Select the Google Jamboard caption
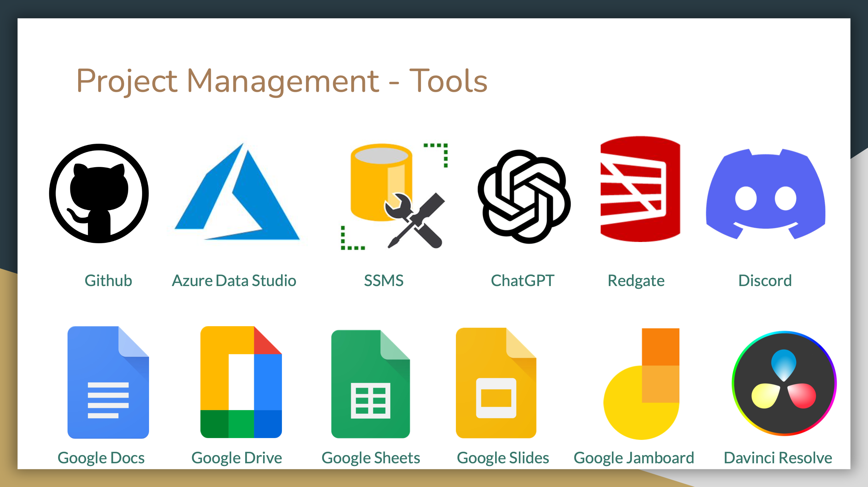 634,458
